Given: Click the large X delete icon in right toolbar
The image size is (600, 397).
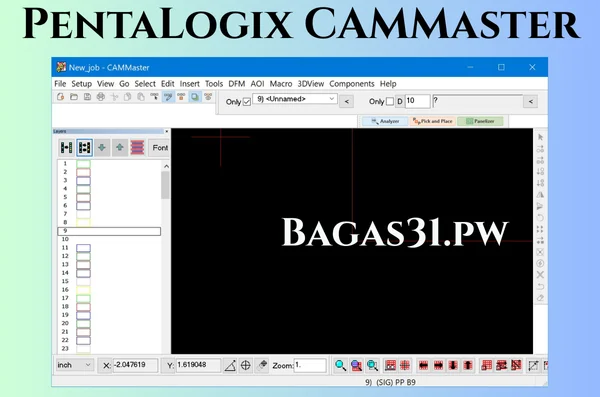Looking at the screenshot, I should point(540,274).
